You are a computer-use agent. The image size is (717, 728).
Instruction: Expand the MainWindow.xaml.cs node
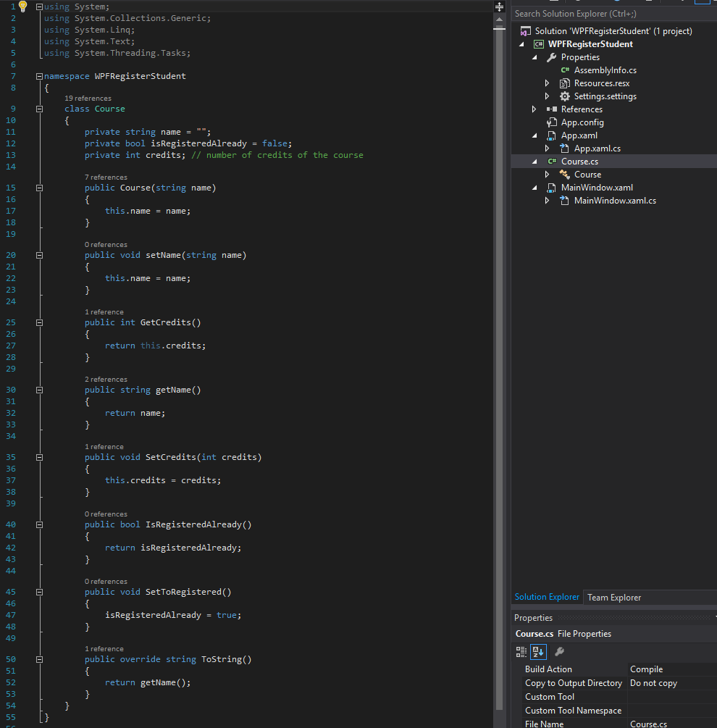(547, 201)
